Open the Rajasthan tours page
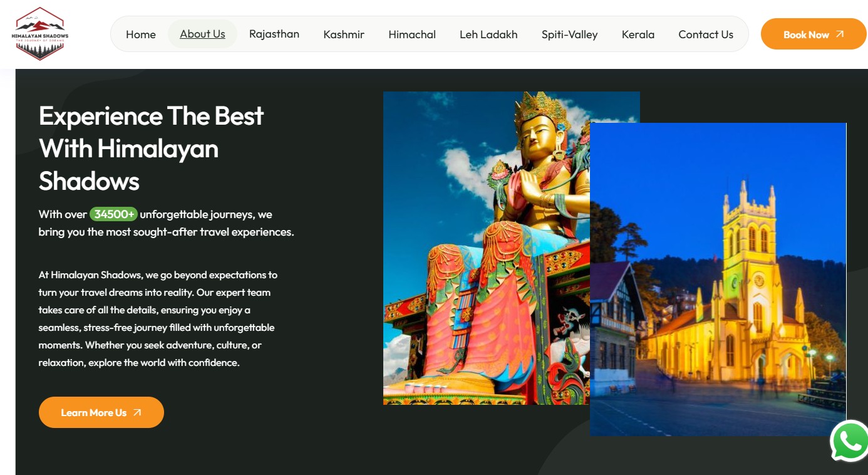This screenshot has height=475, width=868. 274,34
